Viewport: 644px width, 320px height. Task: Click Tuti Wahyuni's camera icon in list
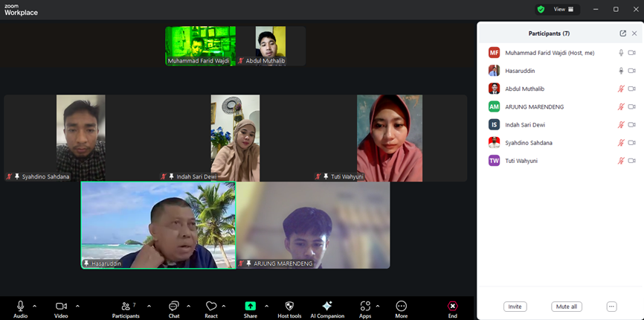tap(631, 161)
